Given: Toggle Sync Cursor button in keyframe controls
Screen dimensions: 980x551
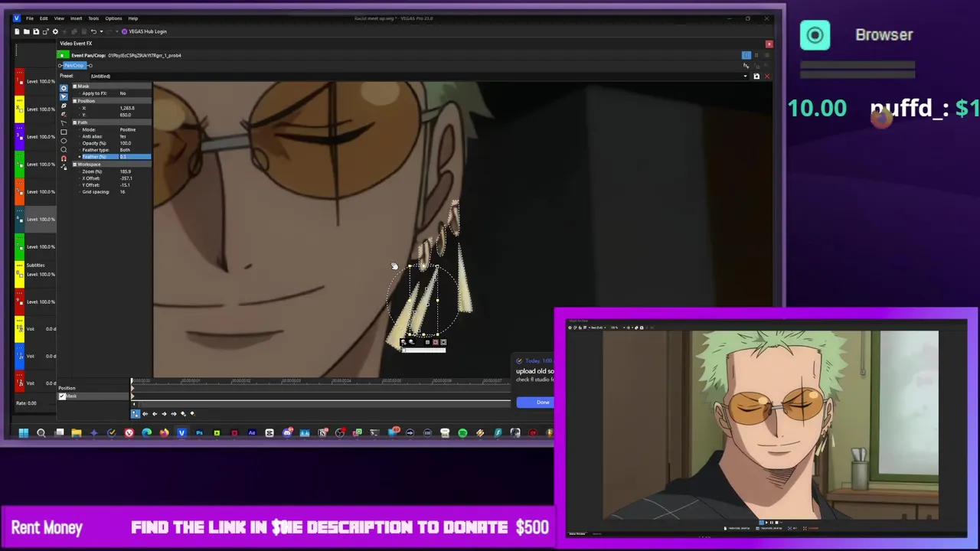Looking at the screenshot, I should pyautogui.click(x=136, y=414).
